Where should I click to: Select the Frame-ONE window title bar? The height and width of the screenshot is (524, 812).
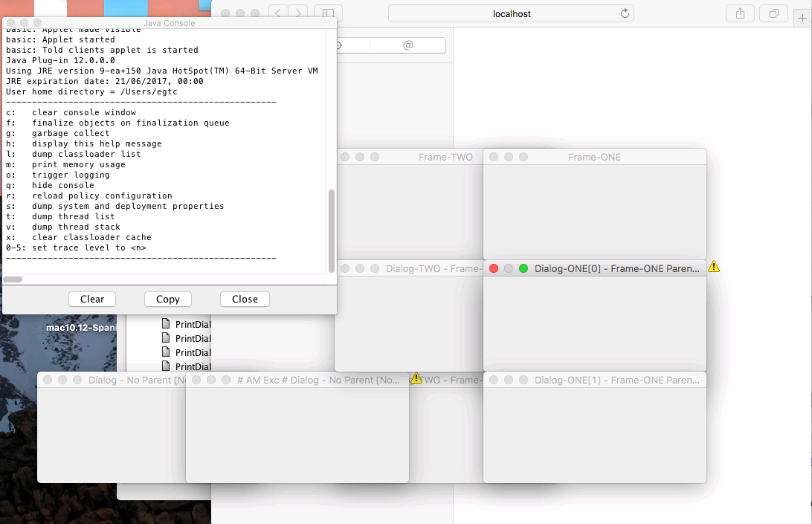click(594, 157)
